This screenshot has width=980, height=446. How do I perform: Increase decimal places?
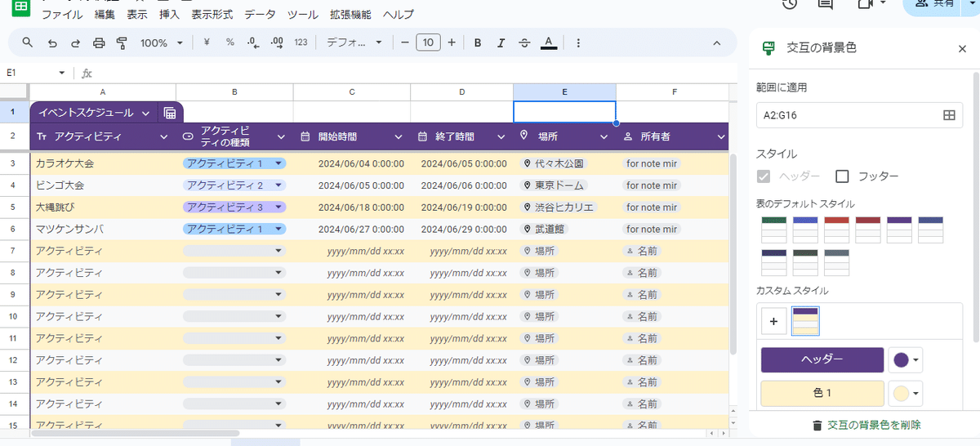277,42
